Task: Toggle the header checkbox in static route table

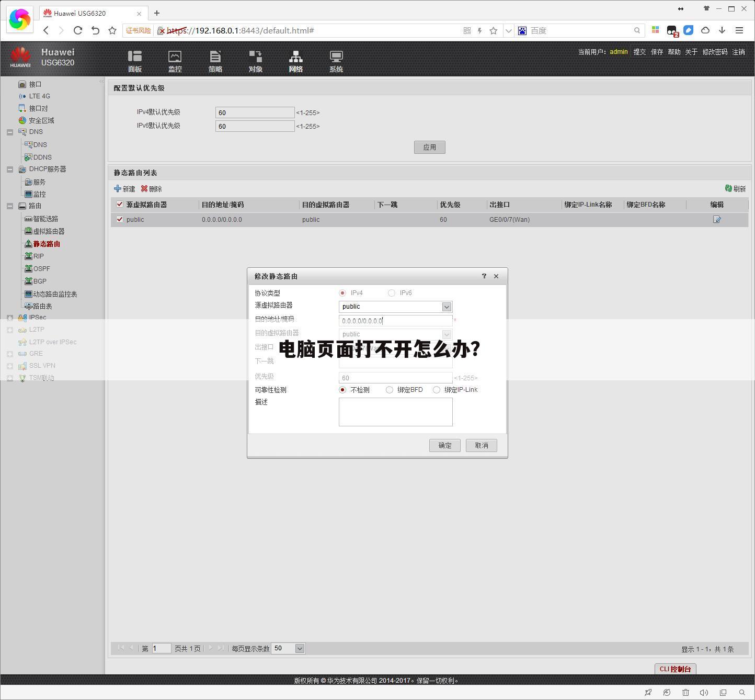Action: click(120, 205)
